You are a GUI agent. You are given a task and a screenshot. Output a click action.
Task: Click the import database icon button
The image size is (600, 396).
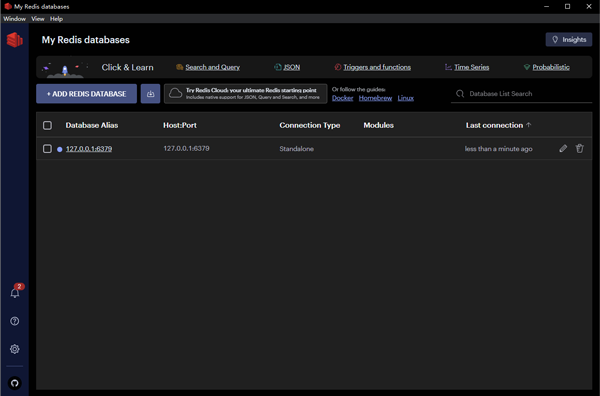150,94
